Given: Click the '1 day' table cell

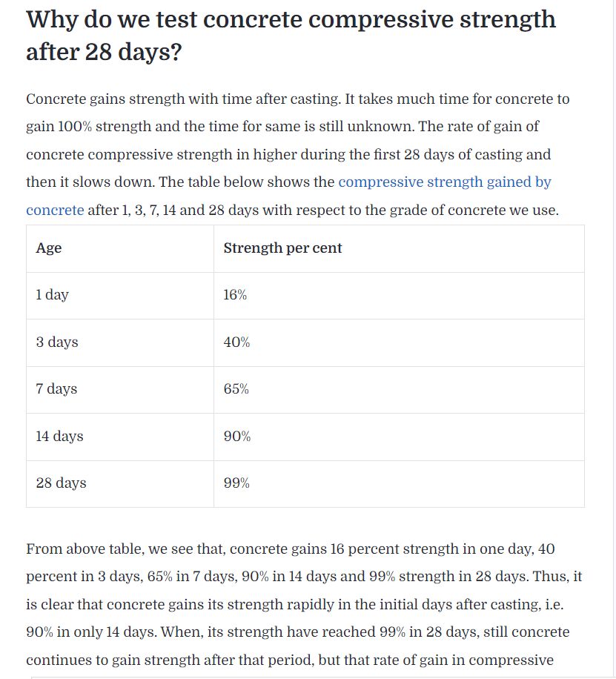Looking at the screenshot, I should coord(120,296).
